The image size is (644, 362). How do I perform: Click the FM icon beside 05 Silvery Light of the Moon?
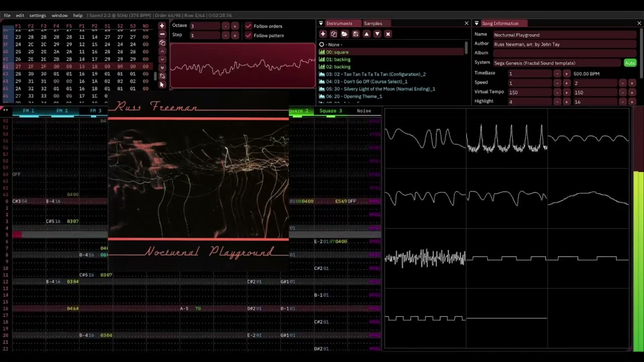coord(322,89)
